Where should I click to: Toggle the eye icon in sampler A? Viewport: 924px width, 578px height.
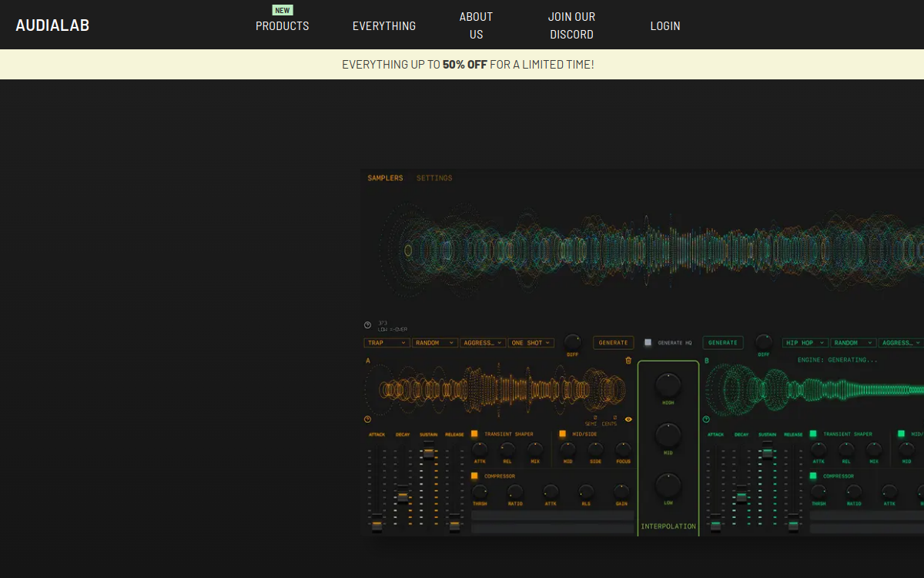pyautogui.click(x=628, y=419)
